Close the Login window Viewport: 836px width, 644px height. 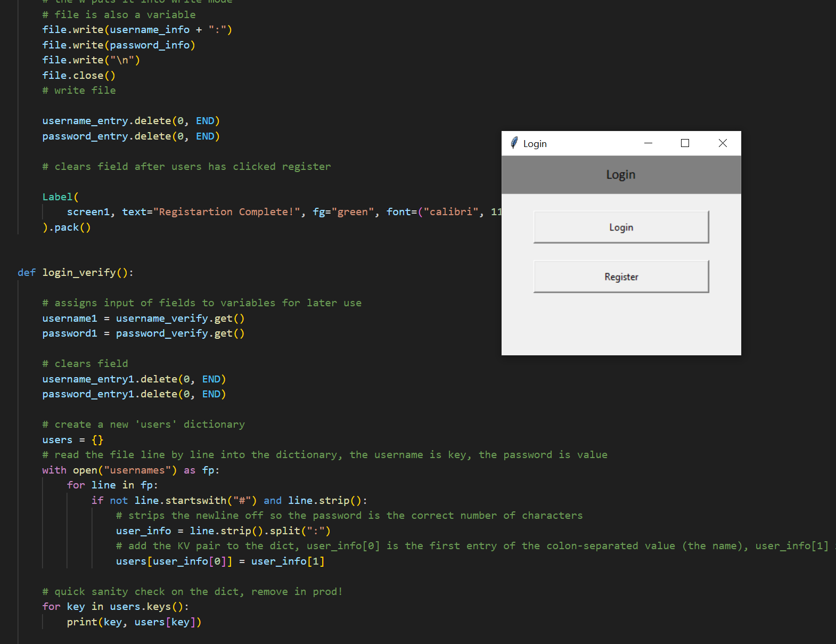tap(722, 143)
